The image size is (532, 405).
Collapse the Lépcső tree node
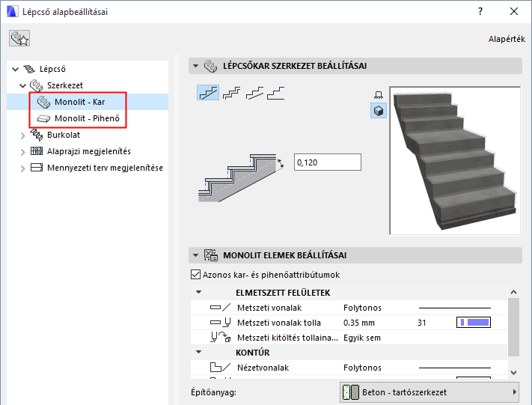[x=15, y=70]
